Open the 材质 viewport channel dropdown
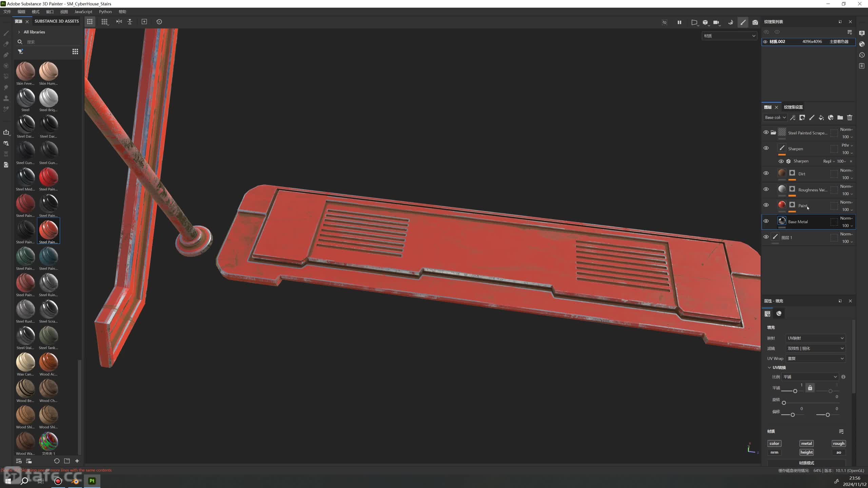 coord(729,36)
